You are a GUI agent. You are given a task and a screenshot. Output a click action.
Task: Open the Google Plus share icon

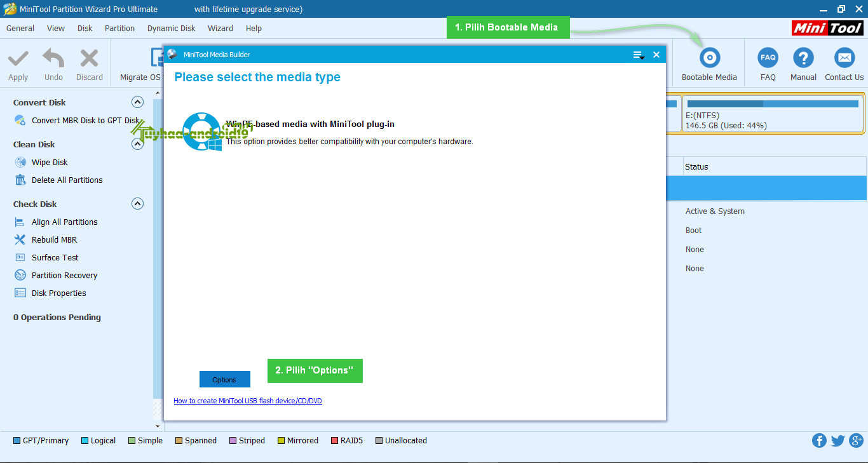click(x=856, y=440)
